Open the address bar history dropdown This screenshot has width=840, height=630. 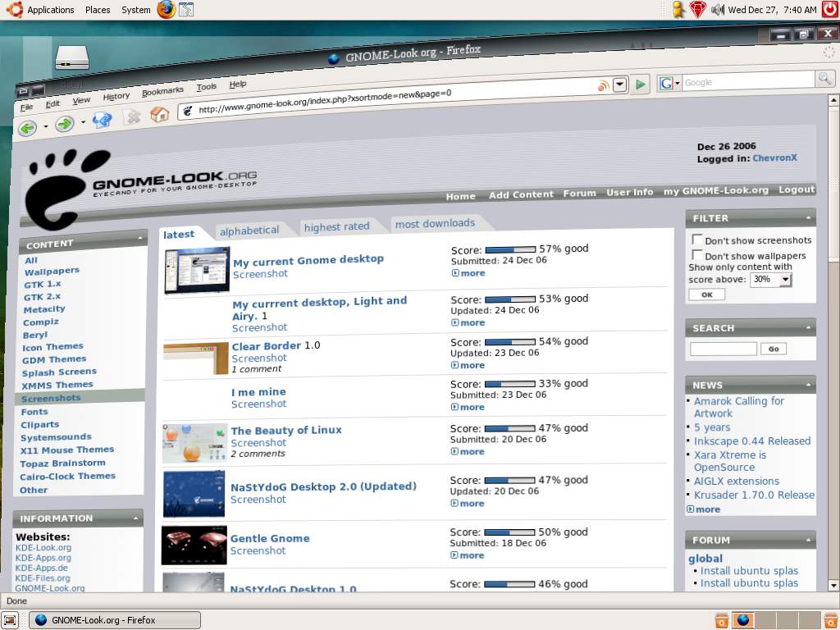(620, 84)
